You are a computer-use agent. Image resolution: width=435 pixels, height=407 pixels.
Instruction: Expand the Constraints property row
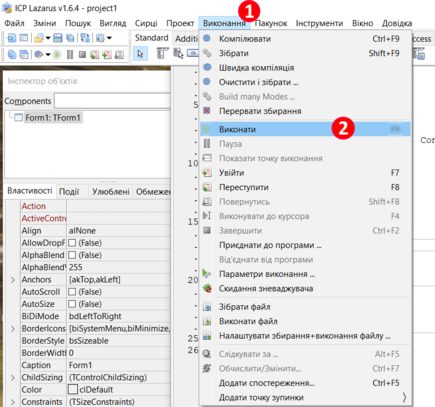(x=13, y=402)
